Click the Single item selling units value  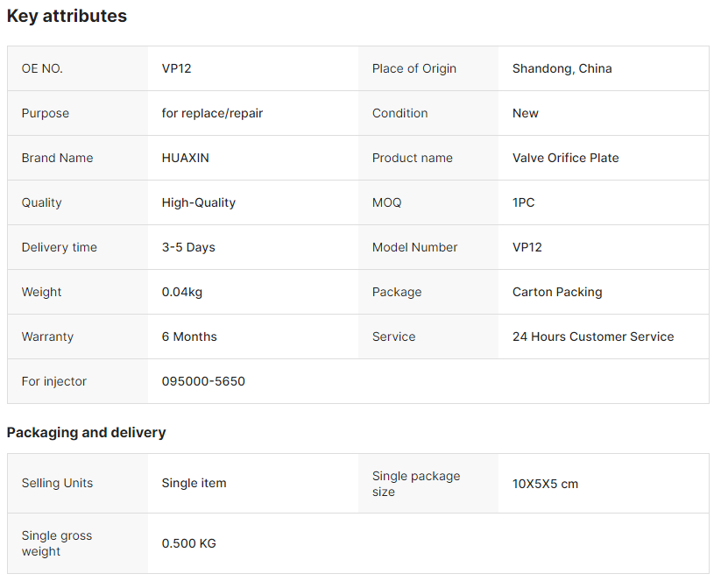(x=194, y=483)
